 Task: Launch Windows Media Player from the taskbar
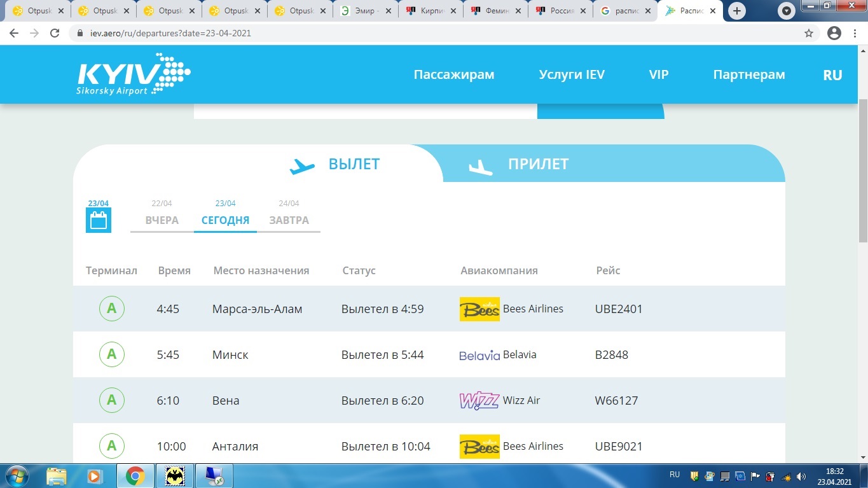click(94, 476)
